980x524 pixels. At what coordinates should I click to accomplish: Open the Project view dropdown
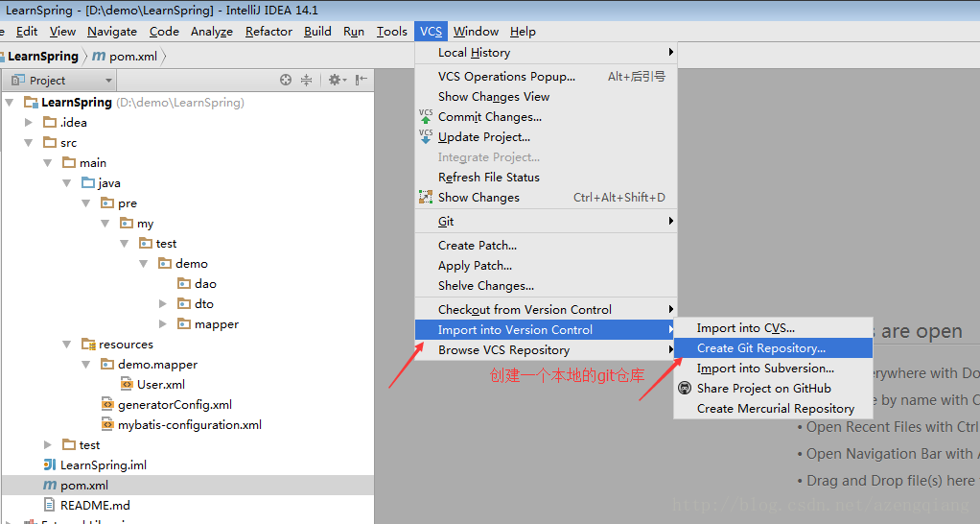pos(108,80)
